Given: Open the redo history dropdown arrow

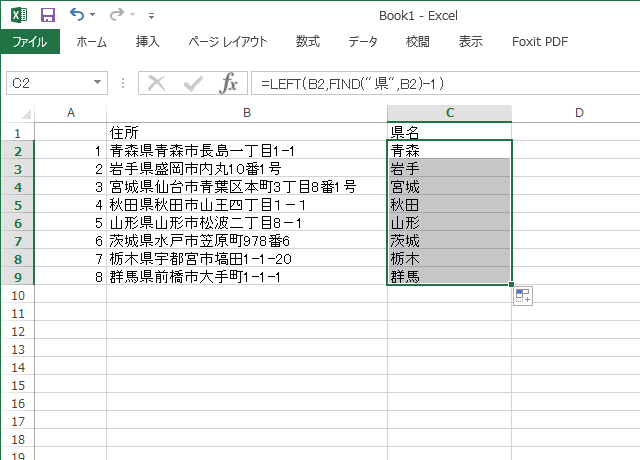Looking at the screenshot, I should (133, 15).
